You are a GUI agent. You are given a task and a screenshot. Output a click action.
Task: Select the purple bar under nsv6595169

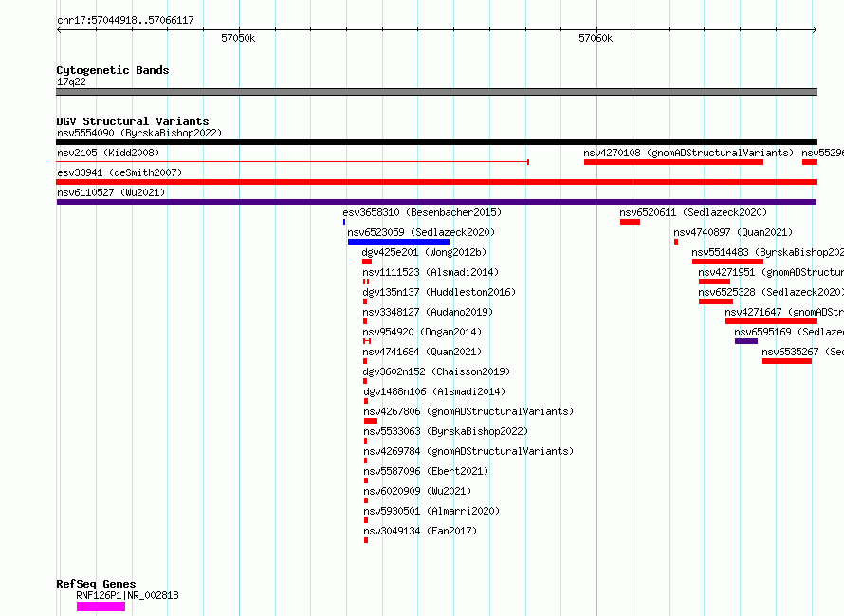746,341
